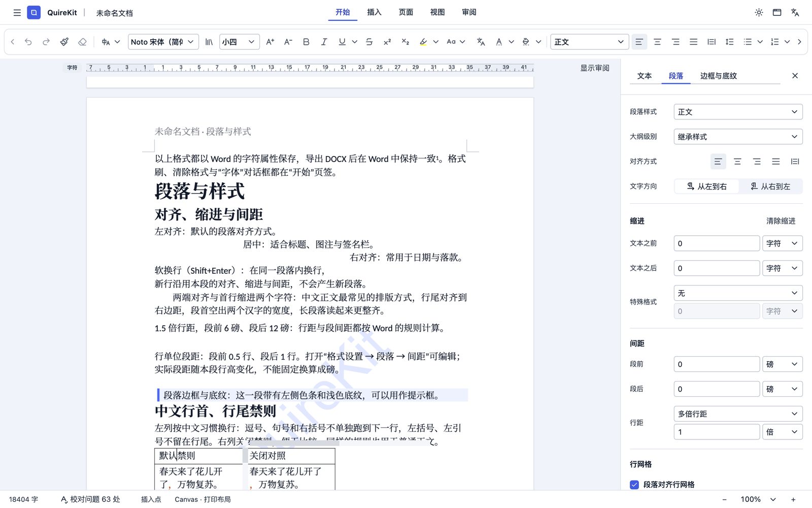Viewport: 812px width, 508px height.
Task: Decrease font size with A- icon
Action: coord(288,42)
